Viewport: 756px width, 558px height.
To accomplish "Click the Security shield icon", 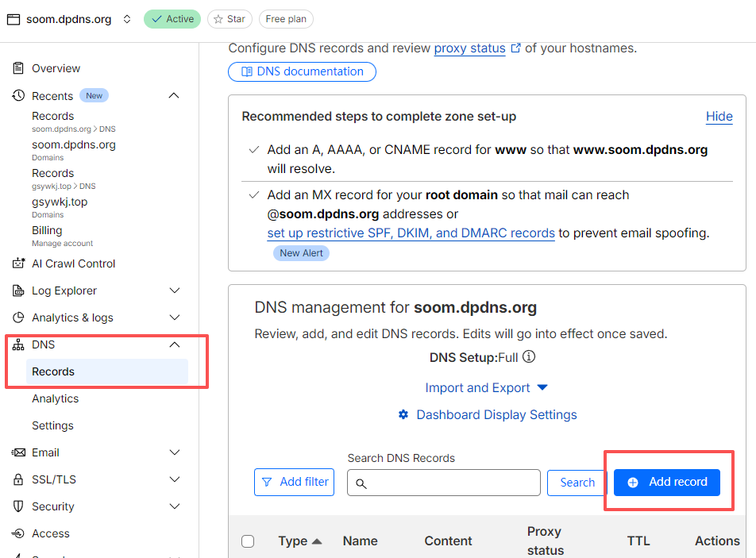I will [18, 506].
